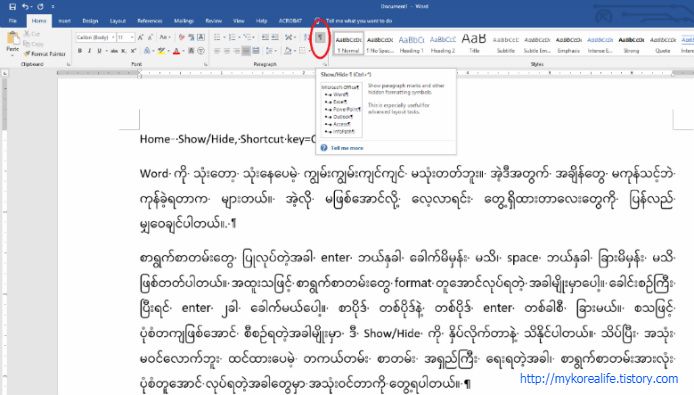The height and width of the screenshot is (395, 694).
Task: Increase font size with Grow Font icon
Action: pos(140,38)
